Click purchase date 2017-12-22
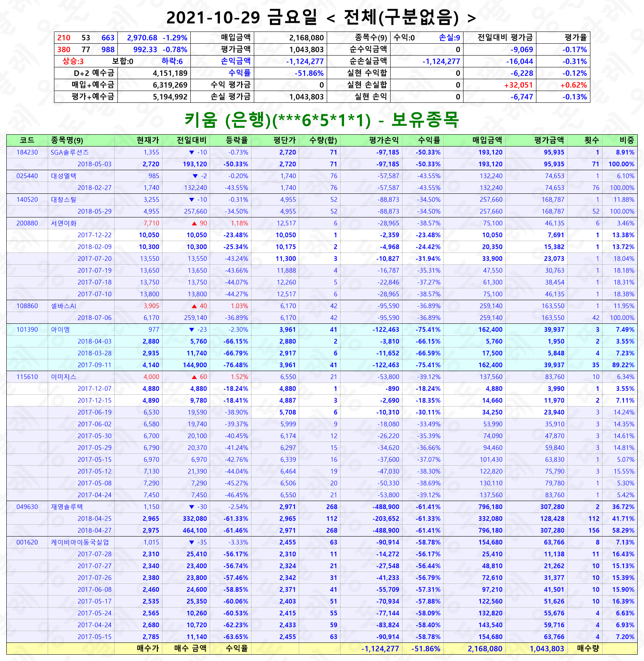 [95, 235]
